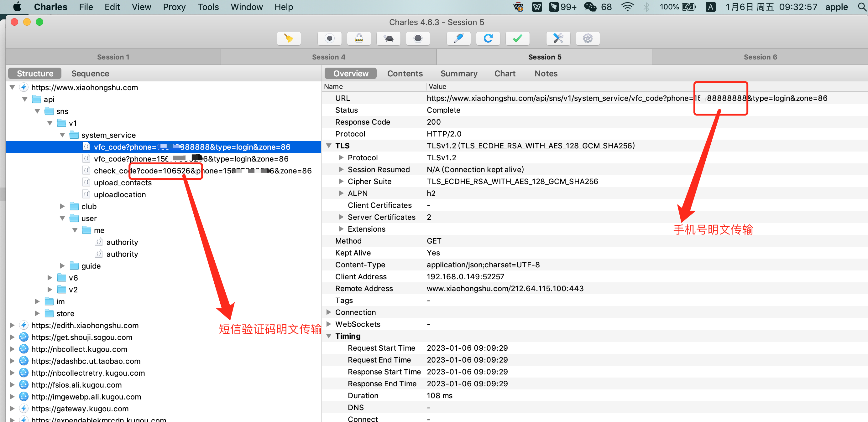Open the Tools wrench icon

click(x=558, y=39)
